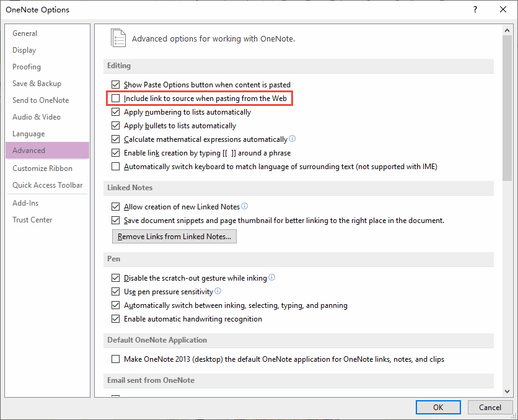Toggle Save document snippets and page thumbnail

click(115, 221)
